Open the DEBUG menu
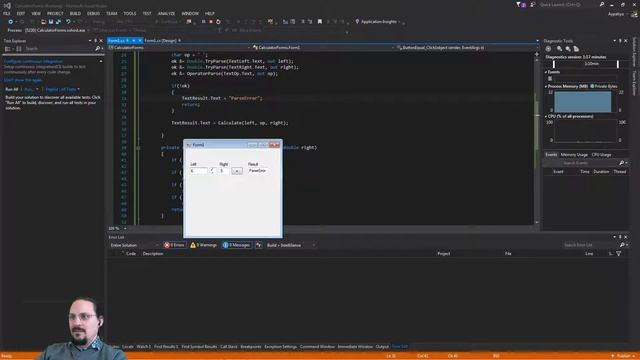Screen dimensions: 640x360 coord(93,13)
